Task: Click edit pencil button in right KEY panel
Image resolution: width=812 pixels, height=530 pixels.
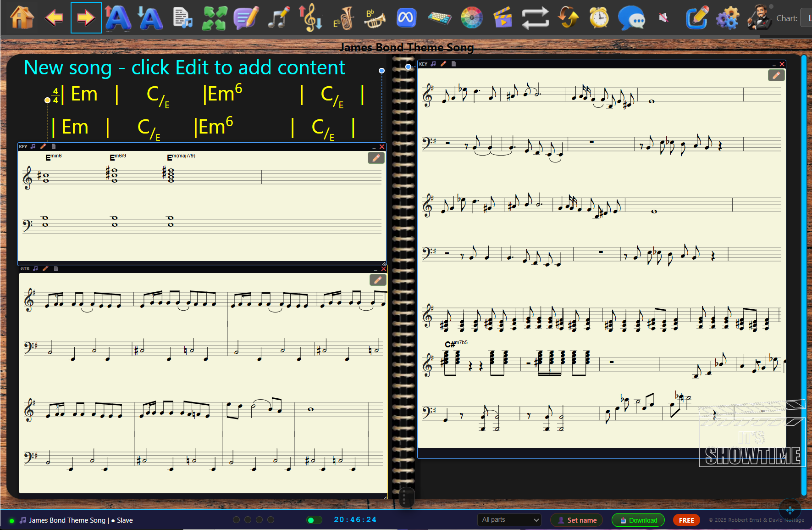Action: click(x=776, y=75)
